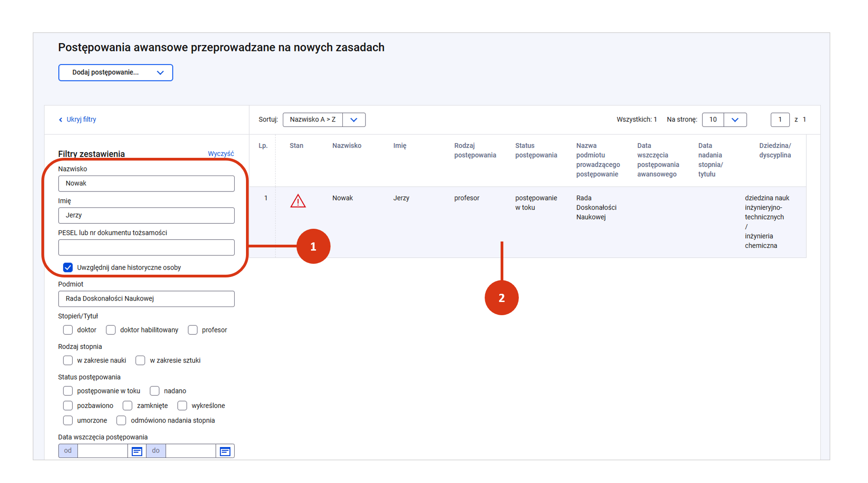Click the 'Status postępowania' column header
868x483 pixels.
536,151
